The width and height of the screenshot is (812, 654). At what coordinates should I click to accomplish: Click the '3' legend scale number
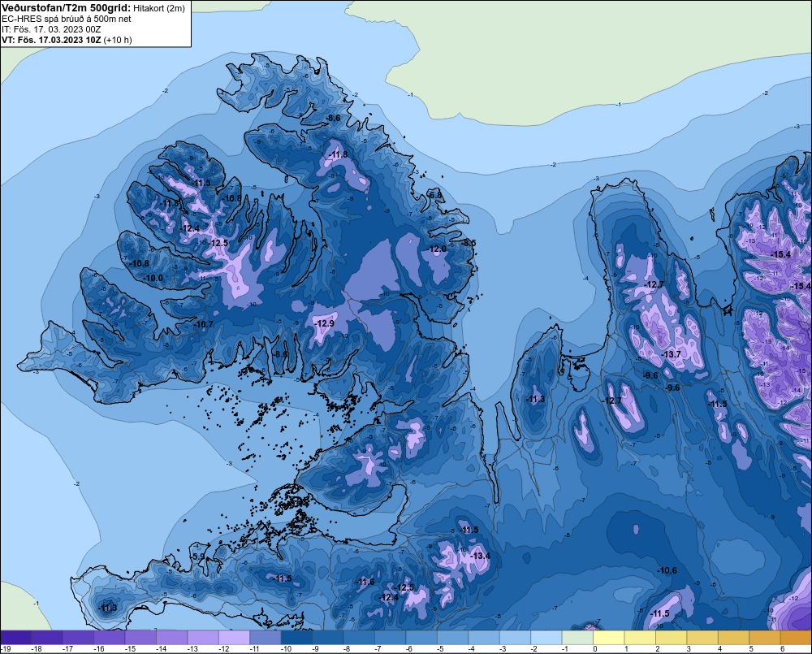[x=689, y=649]
